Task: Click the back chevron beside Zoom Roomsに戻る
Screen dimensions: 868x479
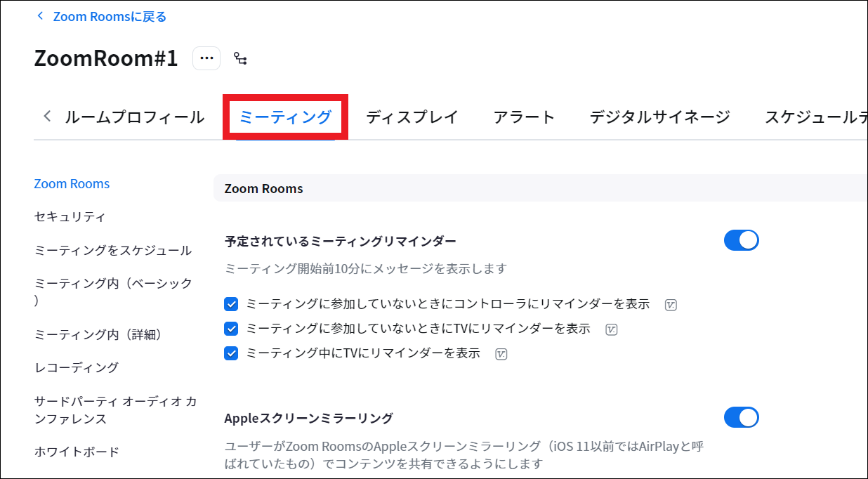Action: tap(40, 15)
